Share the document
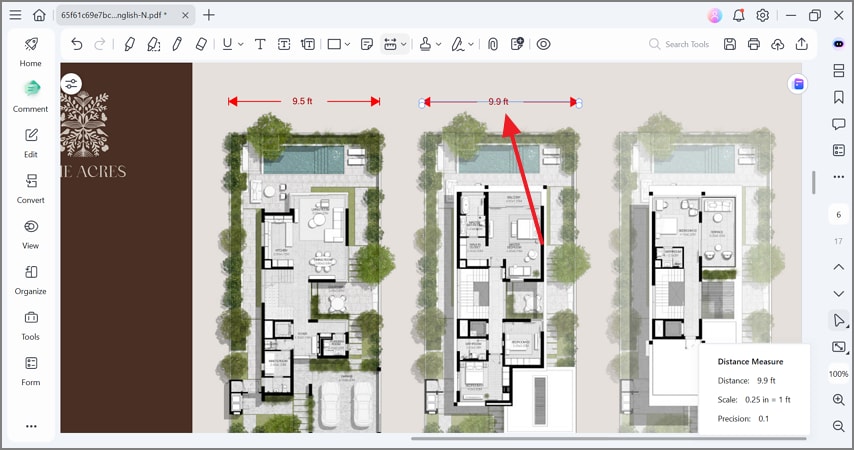 coord(801,44)
